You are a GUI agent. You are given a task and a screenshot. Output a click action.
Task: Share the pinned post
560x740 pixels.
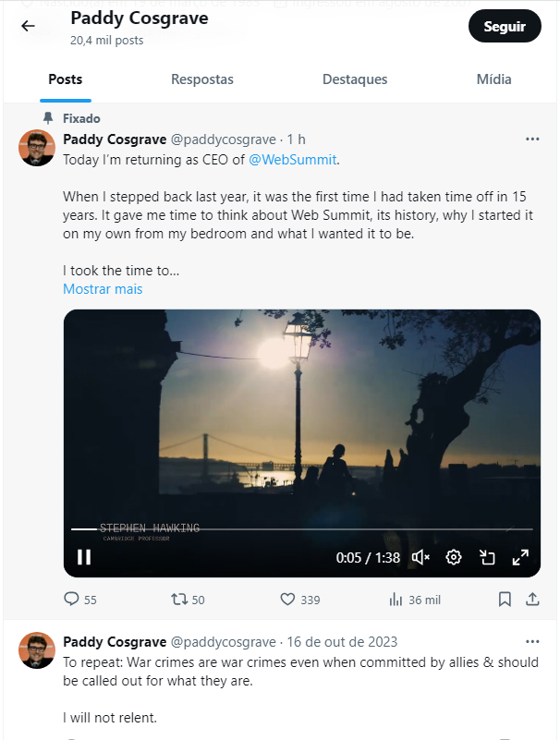pyautogui.click(x=532, y=600)
